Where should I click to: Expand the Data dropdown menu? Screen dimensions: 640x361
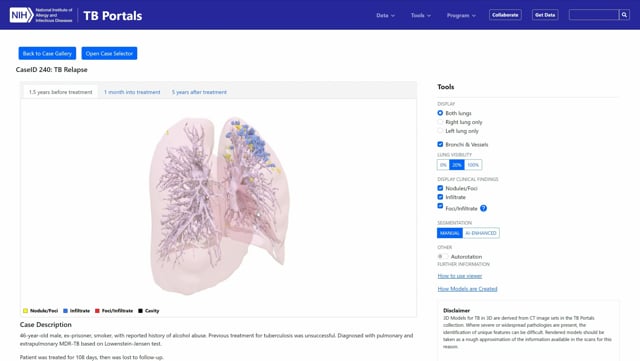385,16
